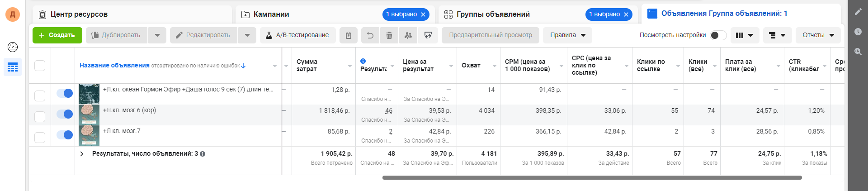Click the undo arrow icon in toolbar

tap(370, 35)
